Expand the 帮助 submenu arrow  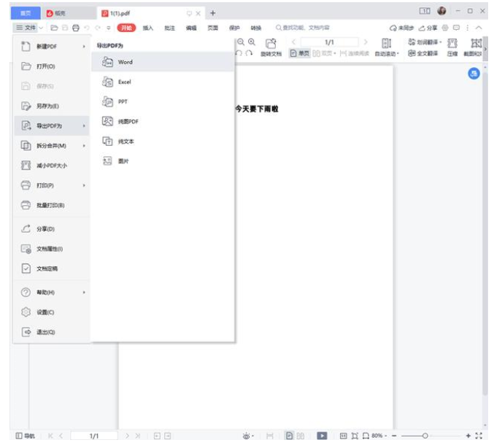pos(84,293)
